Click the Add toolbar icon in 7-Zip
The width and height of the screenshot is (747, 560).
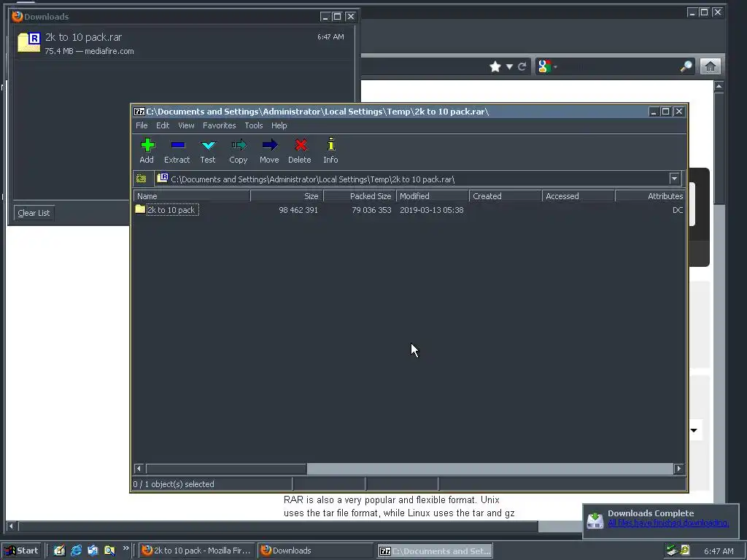click(x=147, y=145)
